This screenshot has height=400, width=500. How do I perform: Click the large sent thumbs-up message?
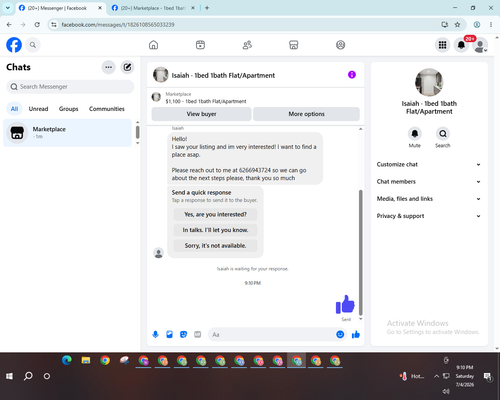[x=345, y=304]
